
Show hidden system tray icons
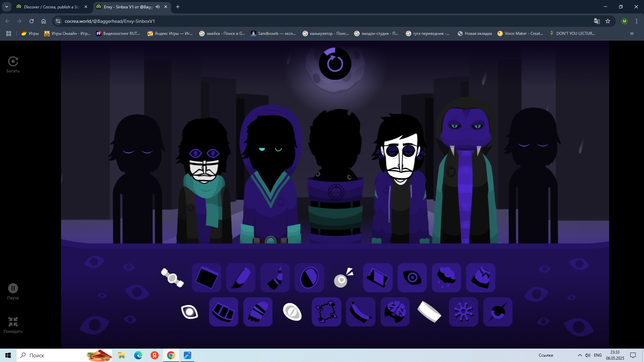580,355
